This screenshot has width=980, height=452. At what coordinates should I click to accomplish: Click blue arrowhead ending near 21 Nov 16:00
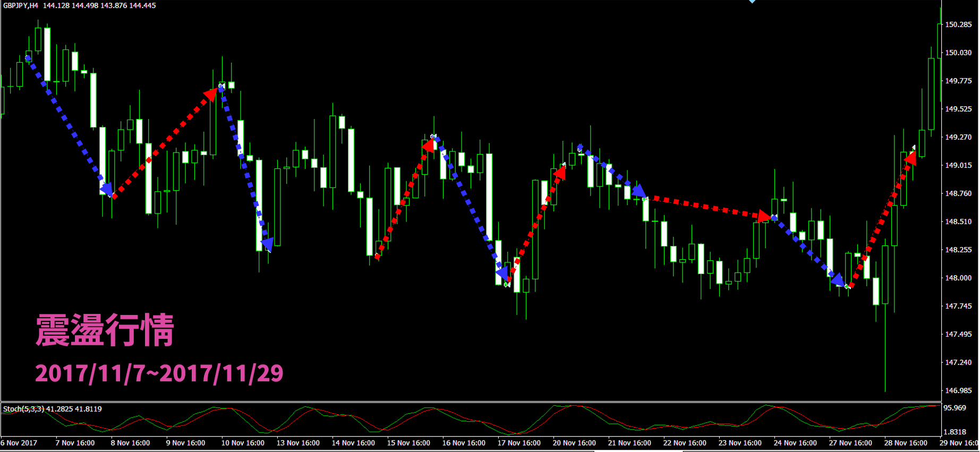(639, 191)
